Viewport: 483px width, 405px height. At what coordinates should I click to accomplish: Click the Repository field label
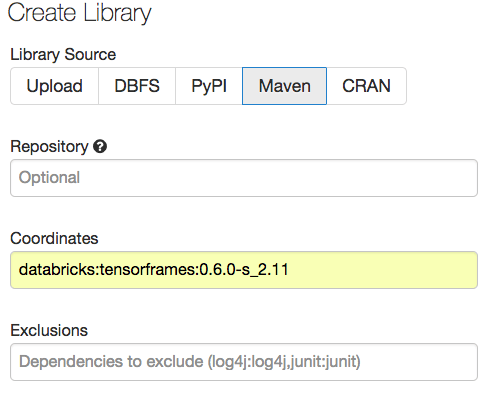pyautogui.click(x=49, y=147)
